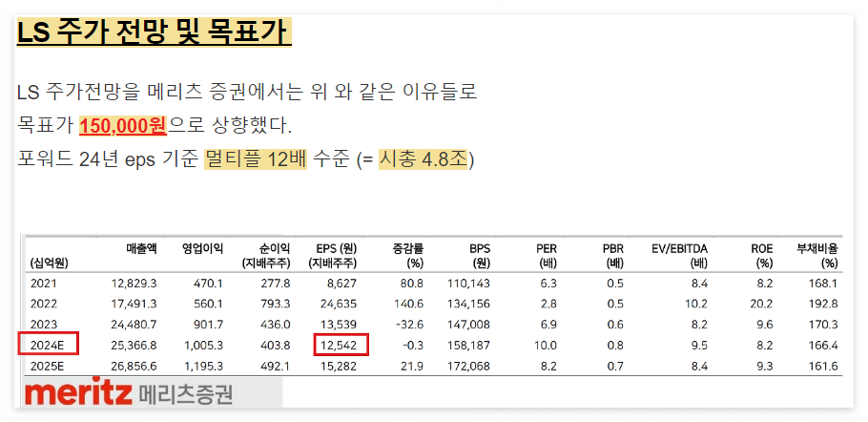Viewport: 868px width, 422px height.
Task: Click the 2023 growth rate -32.6
Action: pyautogui.click(x=410, y=325)
